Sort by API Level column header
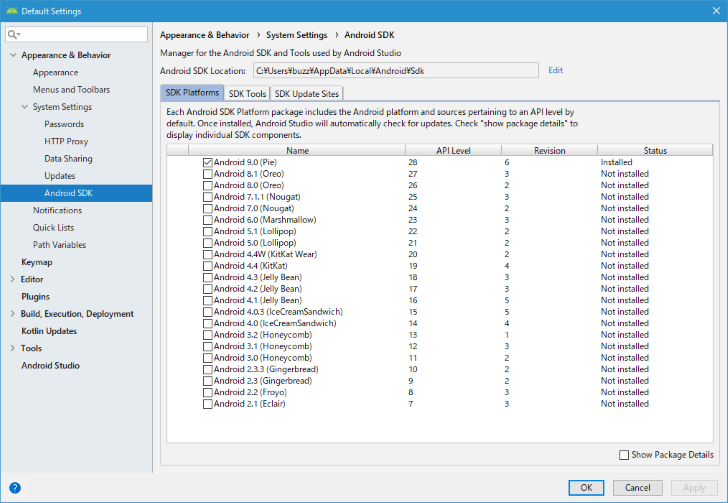The height and width of the screenshot is (503, 728). 453,150
